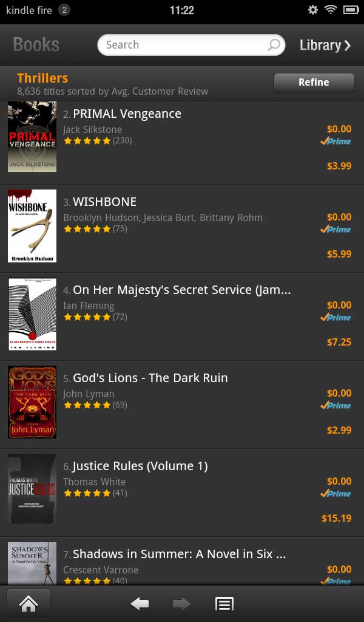This screenshot has width=364, height=622.
Task: Open Library via the chevron link
Action: (x=325, y=45)
